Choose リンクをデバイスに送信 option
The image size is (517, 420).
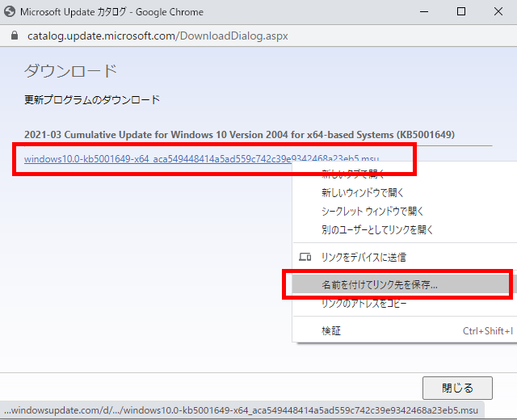coord(364,257)
